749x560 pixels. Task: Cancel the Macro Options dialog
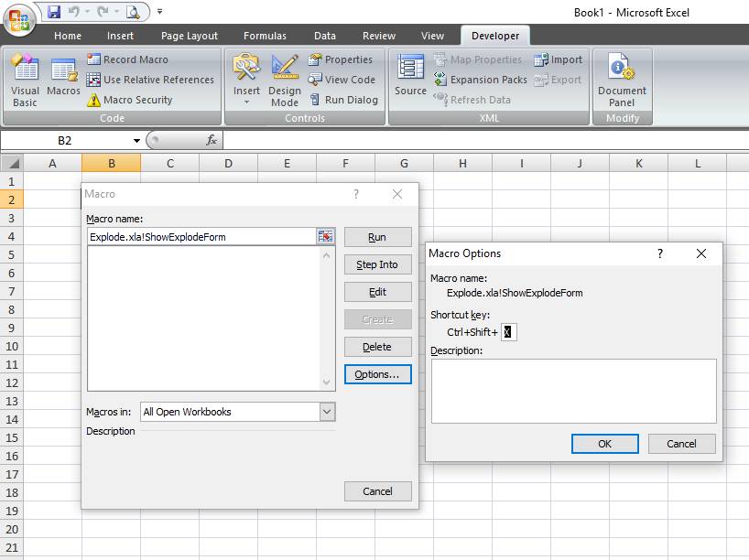[x=681, y=444]
